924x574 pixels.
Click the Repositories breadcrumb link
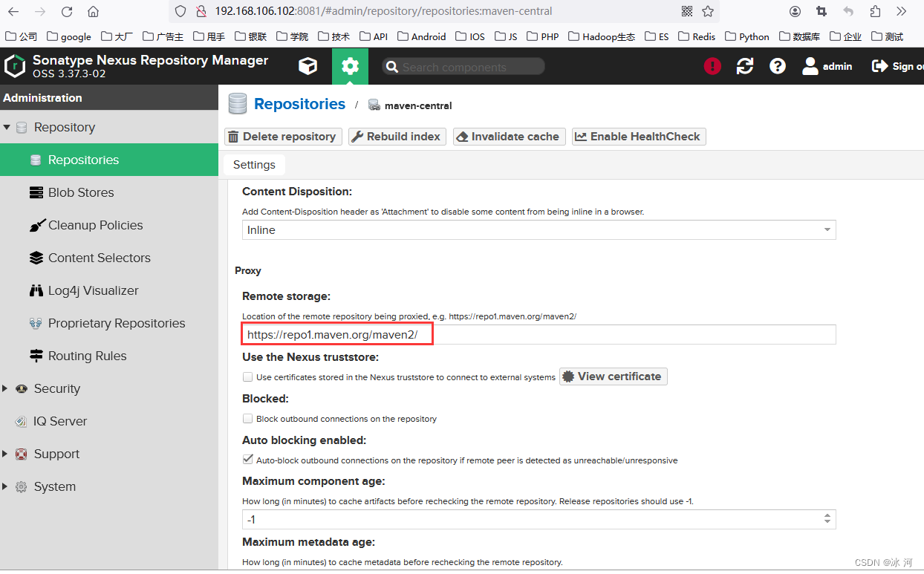click(299, 104)
